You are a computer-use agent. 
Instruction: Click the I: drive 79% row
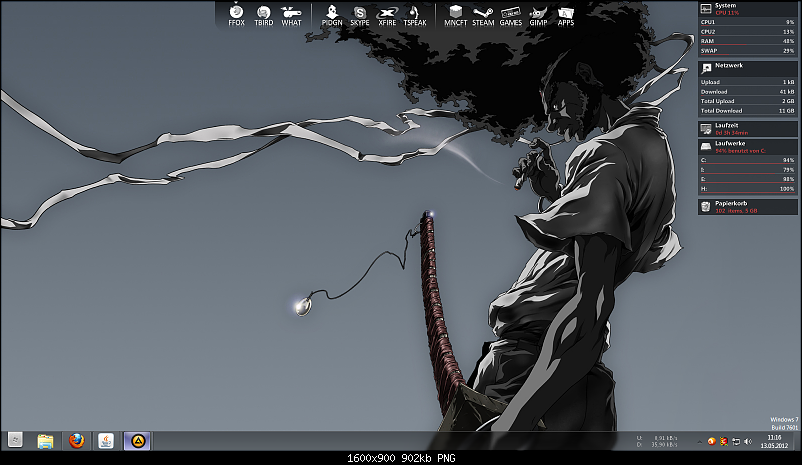click(747, 170)
